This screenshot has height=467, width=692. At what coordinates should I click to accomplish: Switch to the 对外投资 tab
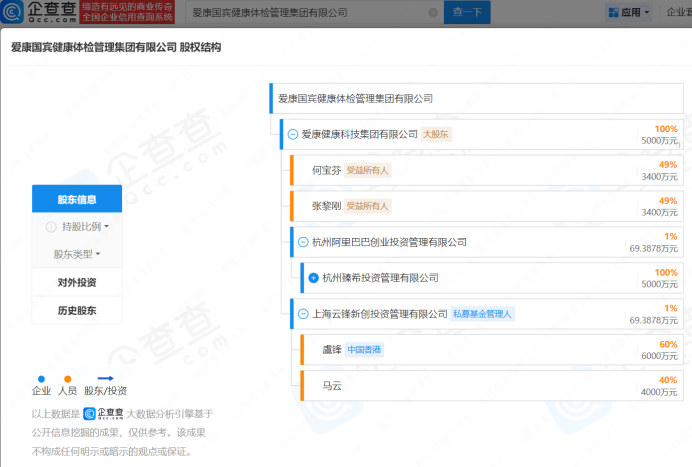pos(77,282)
